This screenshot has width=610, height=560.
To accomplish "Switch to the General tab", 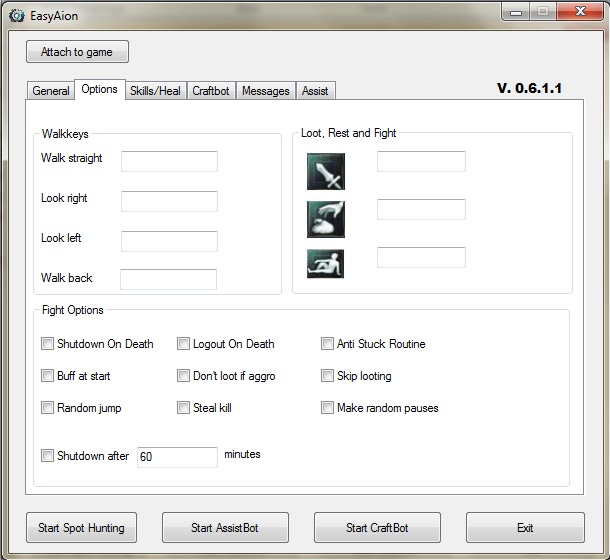I will point(51,91).
